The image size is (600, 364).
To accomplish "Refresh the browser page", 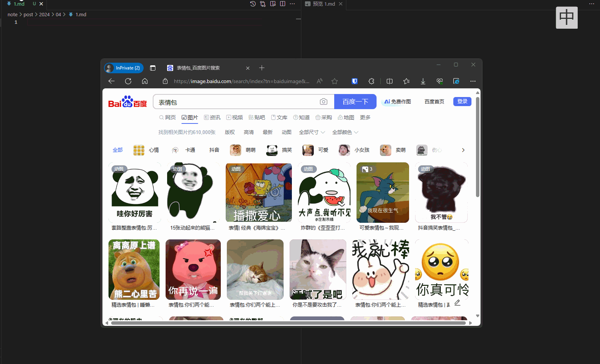I will 128,81.
